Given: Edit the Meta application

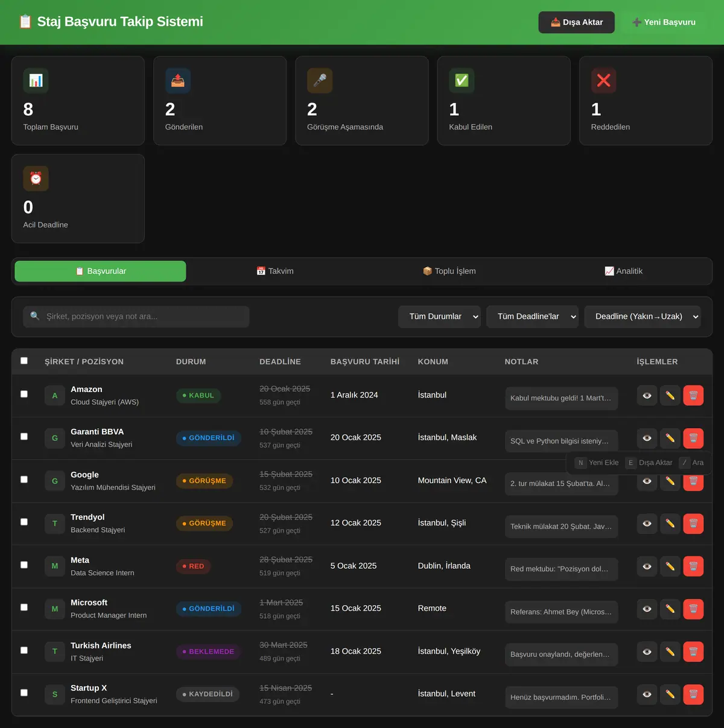Looking at the screenshot, I should click(x=670, y=566).
